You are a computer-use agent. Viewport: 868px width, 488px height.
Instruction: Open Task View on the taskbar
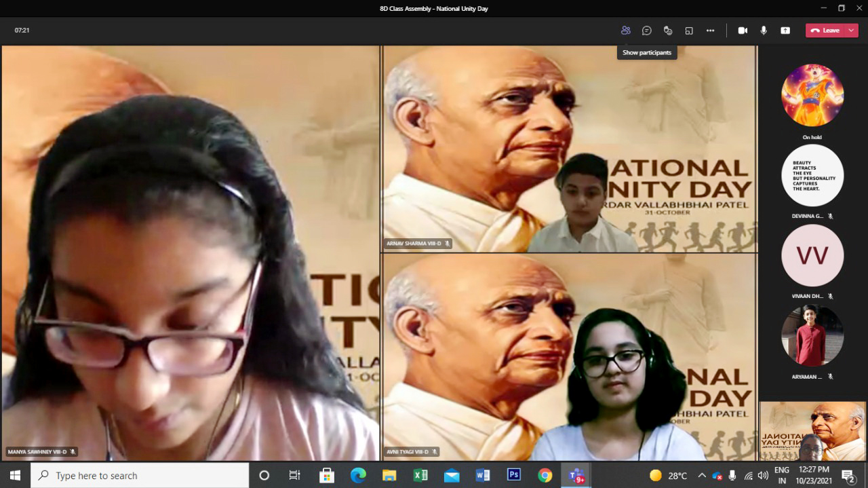[294, 475]
